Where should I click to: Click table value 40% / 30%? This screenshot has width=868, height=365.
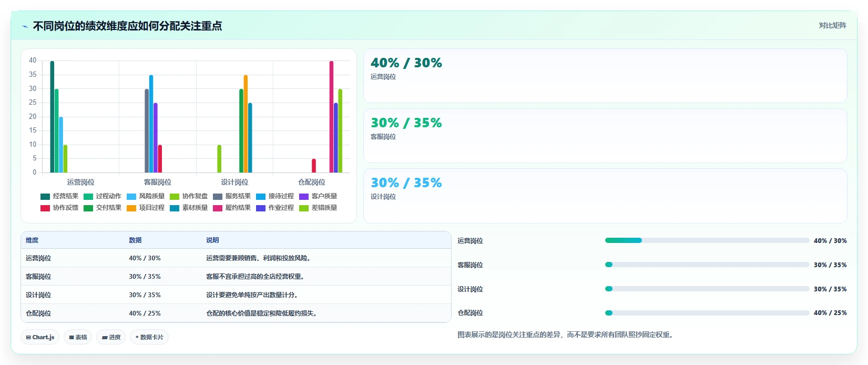pos(145,258)
